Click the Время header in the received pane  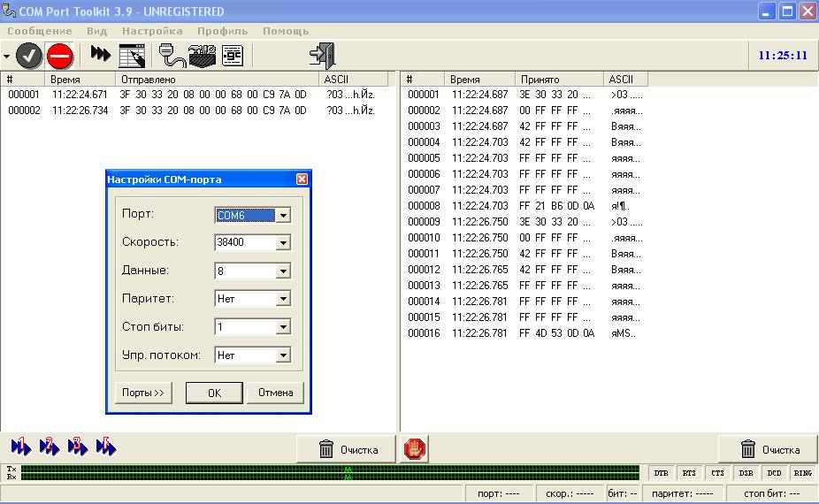[479, 80]
